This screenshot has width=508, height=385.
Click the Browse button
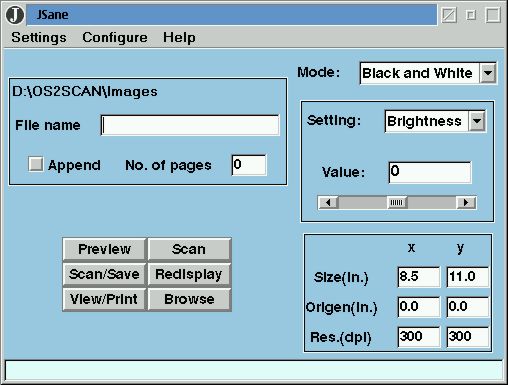pos(189,299)
